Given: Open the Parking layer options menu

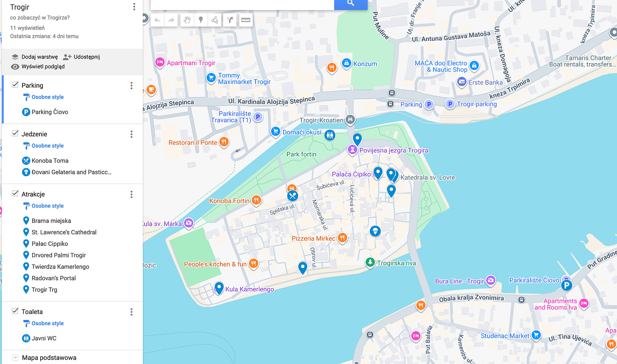Looking at the screenshot, I should [131, 86].
